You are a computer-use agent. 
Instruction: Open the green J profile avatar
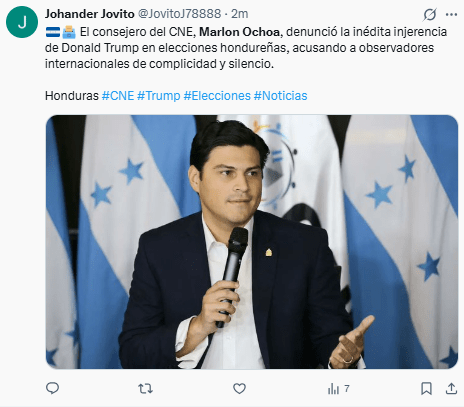coord(22,22)
